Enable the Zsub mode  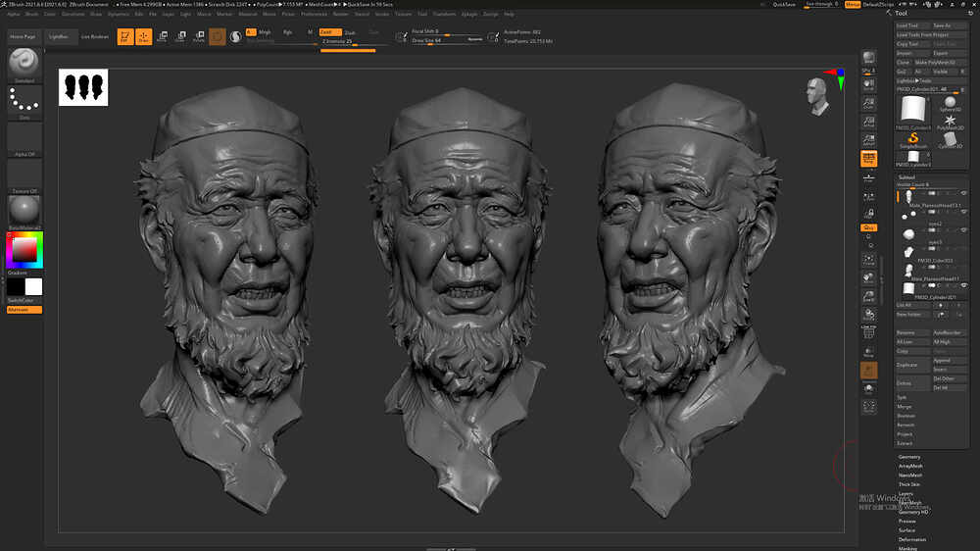(350, 32)
